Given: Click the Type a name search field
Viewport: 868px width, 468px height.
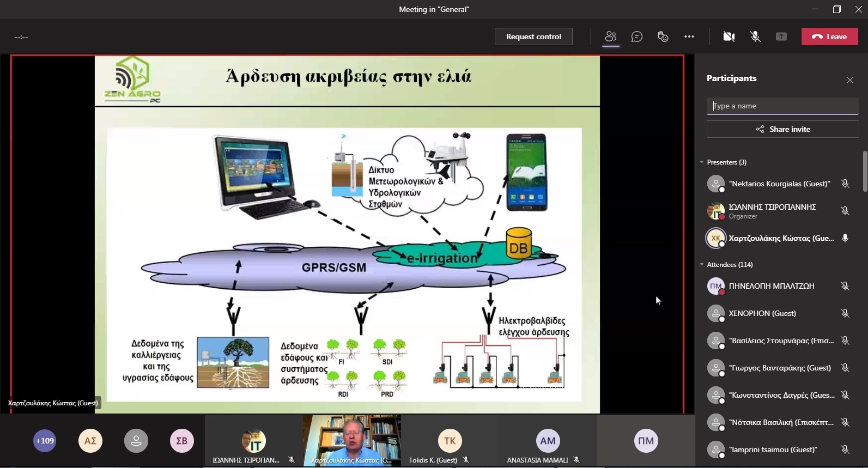Looking at the screenshot, I should [782, 106].
